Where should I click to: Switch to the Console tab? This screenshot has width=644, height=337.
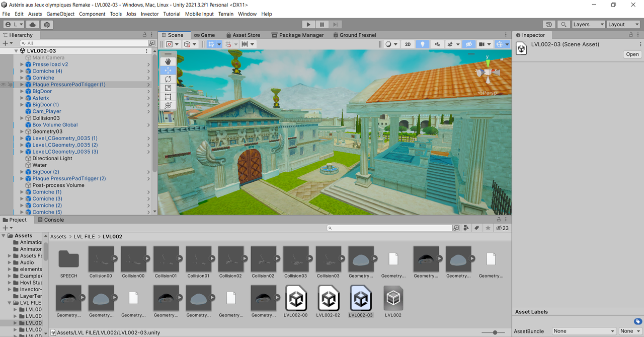pos(50,220)
